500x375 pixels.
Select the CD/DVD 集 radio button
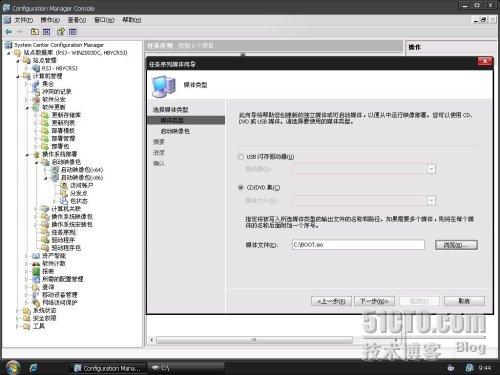[240, 188]
